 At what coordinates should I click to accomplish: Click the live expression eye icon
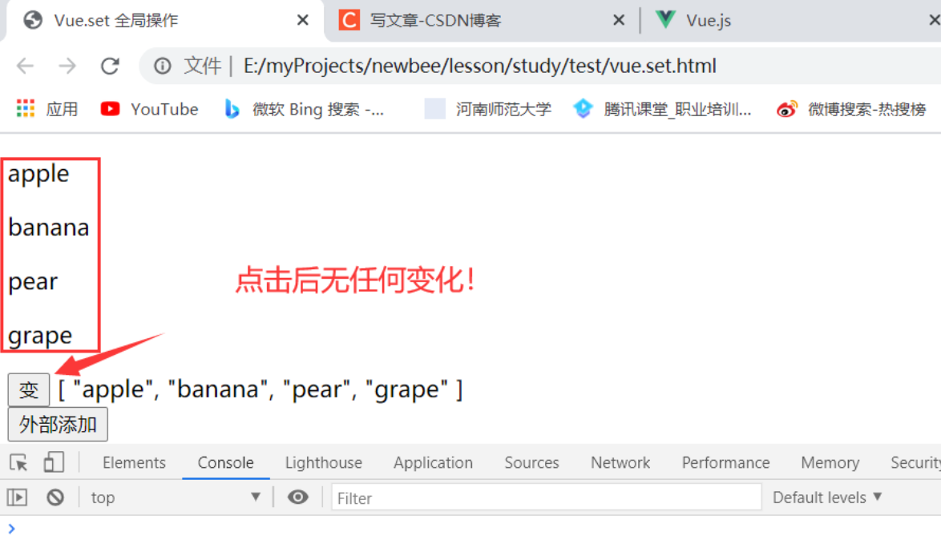coord(297,497)
